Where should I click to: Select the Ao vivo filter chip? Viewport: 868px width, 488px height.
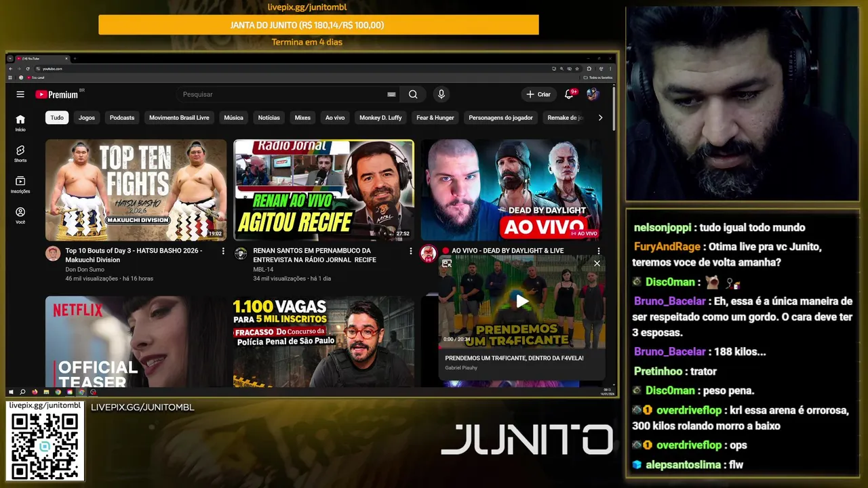pos(335,117)
